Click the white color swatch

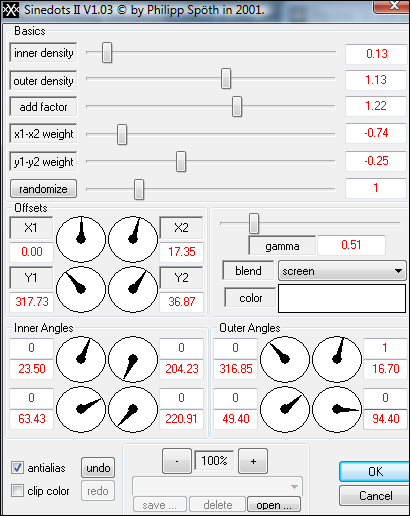tap(342, 298)
